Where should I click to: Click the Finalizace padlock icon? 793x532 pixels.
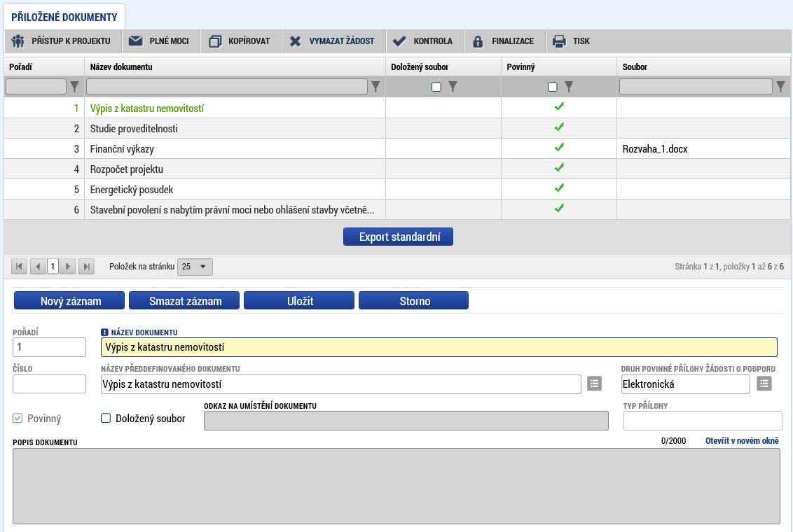478,41
